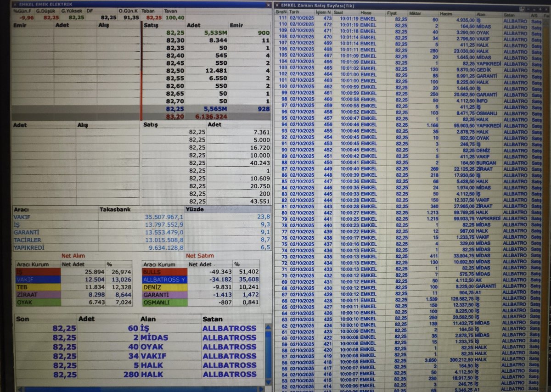Close the EMKEL EMEK ELEKTRIK window via top-right X
This screenshot has width=551, height=392.
[x=268, y=5]
